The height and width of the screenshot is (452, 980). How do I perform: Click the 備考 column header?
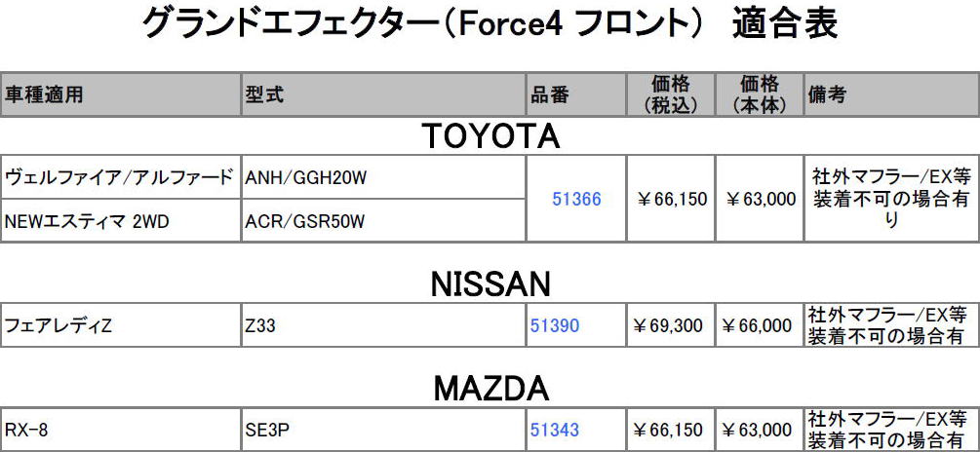click(892, 94)
